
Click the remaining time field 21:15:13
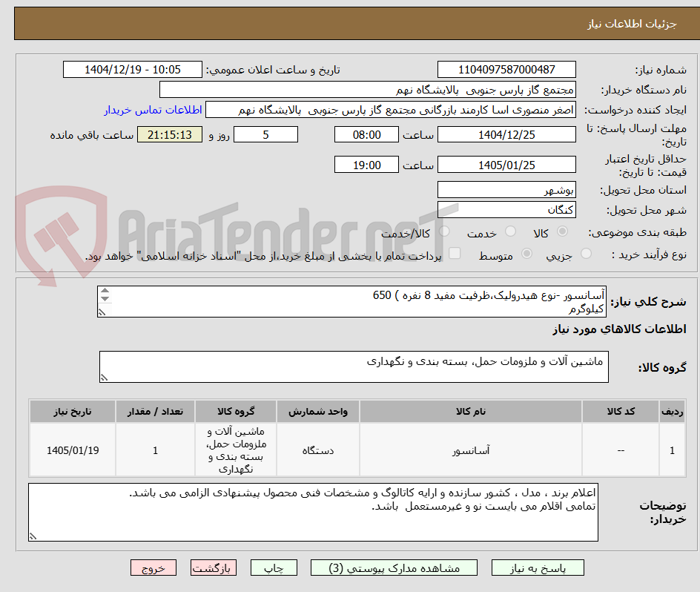(x=170, y=134)
